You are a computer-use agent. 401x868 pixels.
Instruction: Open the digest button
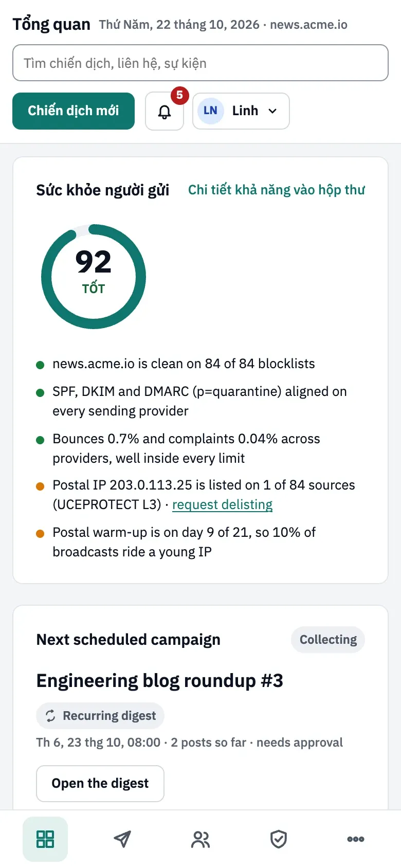pyautogui.click(x=100, y=783)
